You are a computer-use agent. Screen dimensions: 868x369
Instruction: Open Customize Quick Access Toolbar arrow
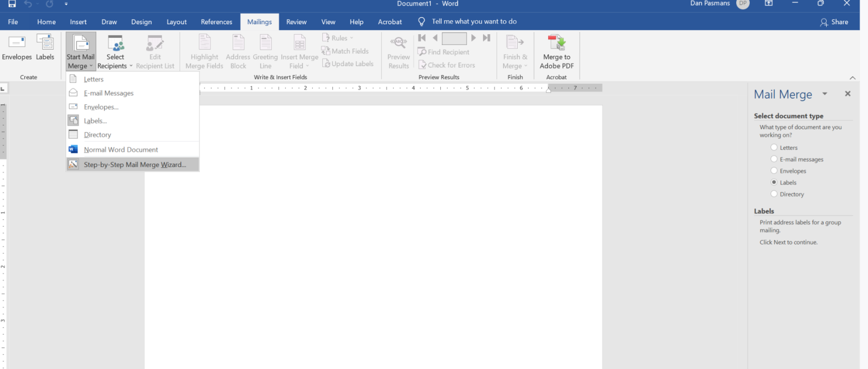pyautogui.click(x=66, y=4)
